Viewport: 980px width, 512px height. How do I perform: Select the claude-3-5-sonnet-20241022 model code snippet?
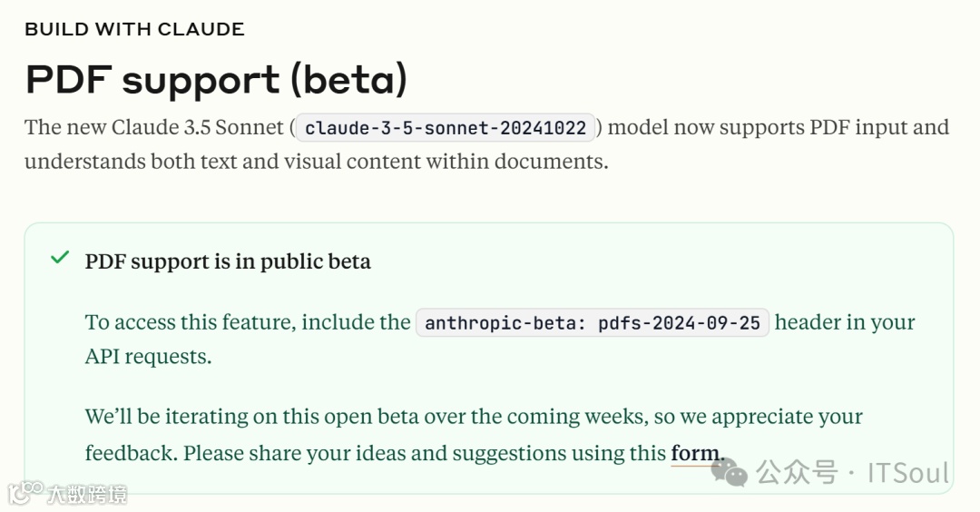point(446,128)
